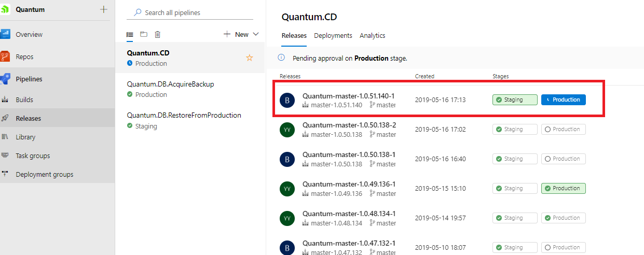Screen dimensions: 644x255
Task: Select the Quantum.DB.AcquireBackup pipeline
Action: (170, 84)
